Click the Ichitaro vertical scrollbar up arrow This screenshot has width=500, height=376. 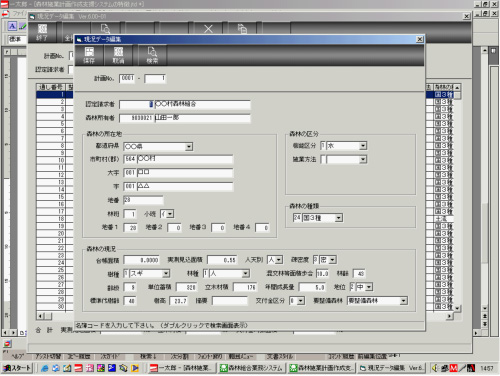tap(485, 50)
